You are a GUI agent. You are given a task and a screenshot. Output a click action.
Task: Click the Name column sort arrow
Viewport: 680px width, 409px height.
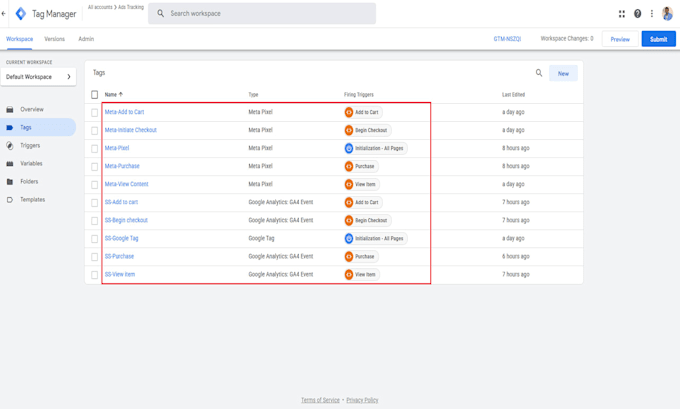121,94
